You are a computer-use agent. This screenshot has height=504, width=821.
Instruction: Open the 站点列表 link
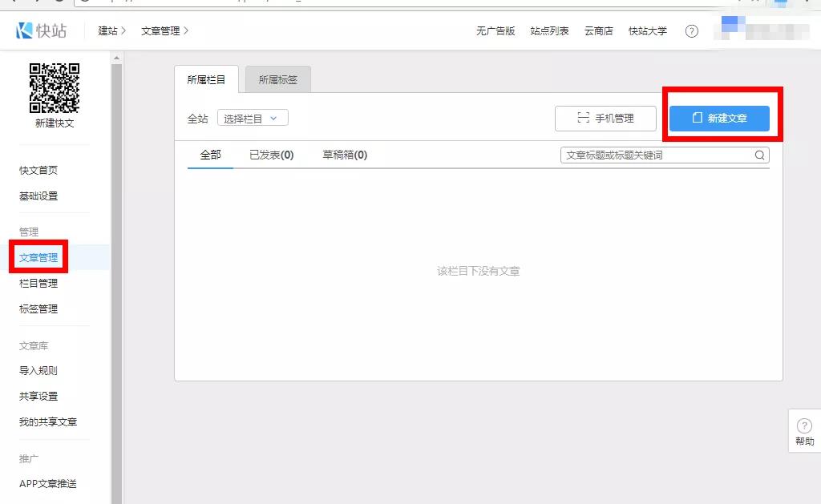tap(549, 31)
